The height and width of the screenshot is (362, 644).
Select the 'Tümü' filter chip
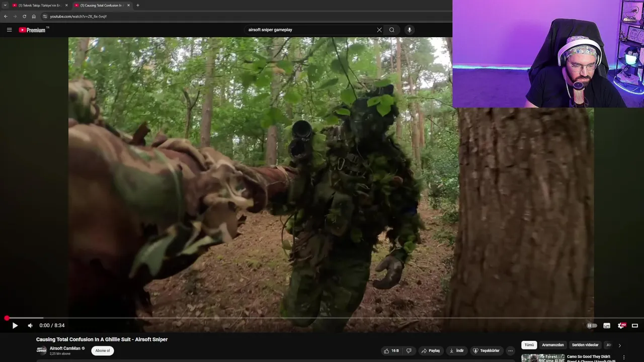click(x=529, y=345)
